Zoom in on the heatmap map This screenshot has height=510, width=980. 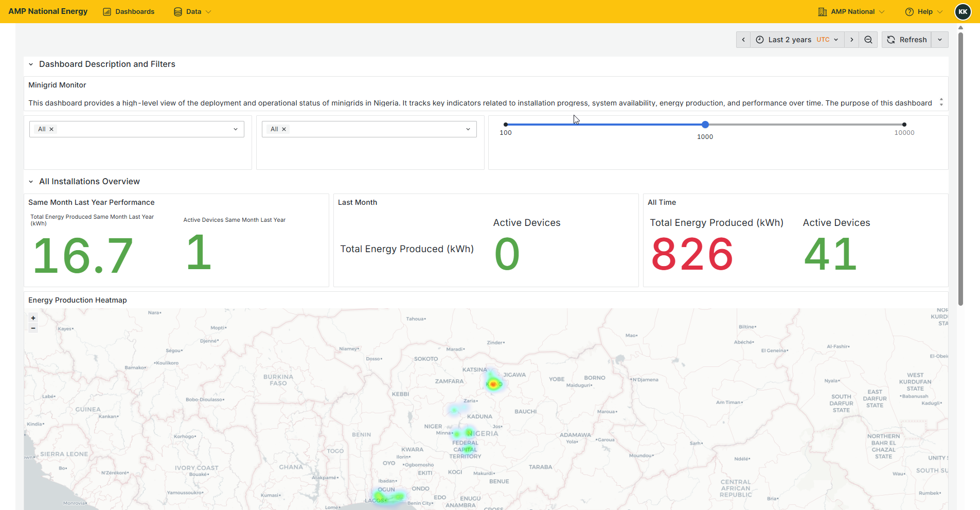[x=33, y=318]
